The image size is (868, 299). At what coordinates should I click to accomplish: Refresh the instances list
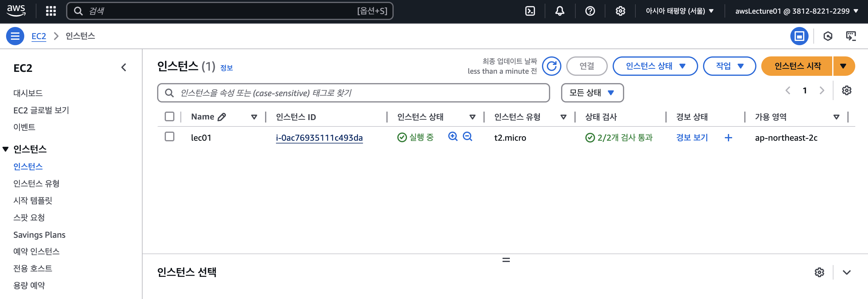[552, 66]
